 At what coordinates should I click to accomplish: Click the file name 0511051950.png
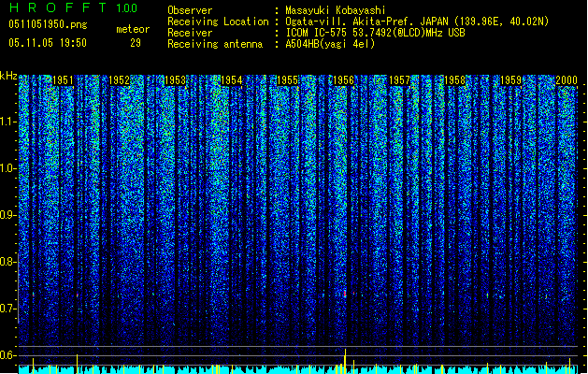point(48,24)
